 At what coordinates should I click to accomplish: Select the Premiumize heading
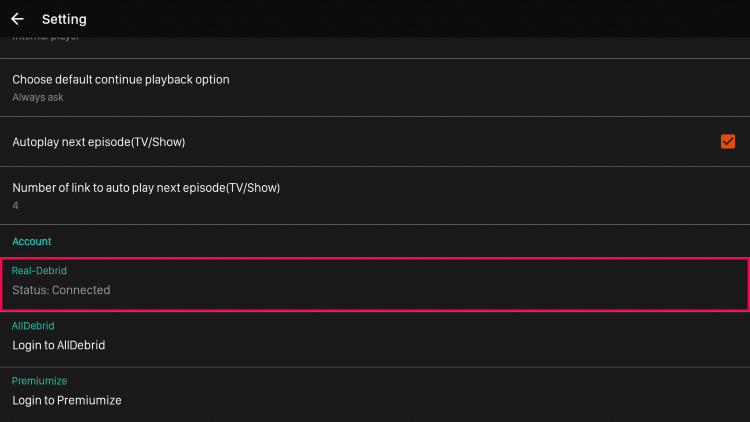39,381
